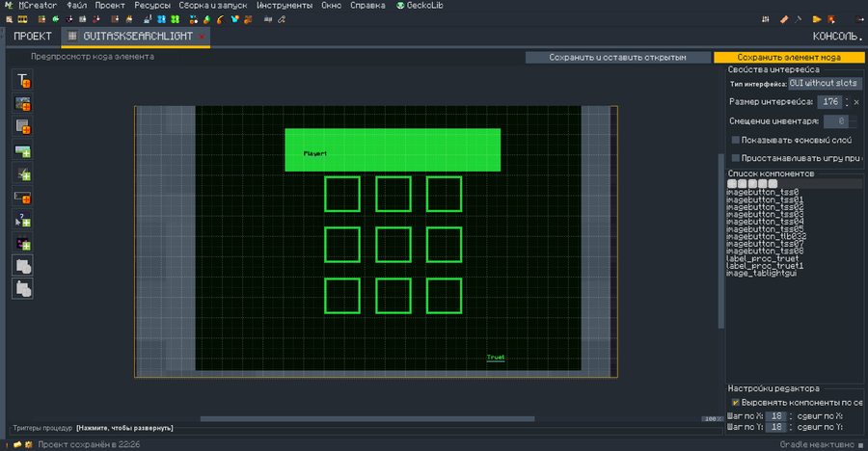Select label_proc_truet1 in component list
The height and width of the screenshot is (451, 868).
(765, 266)
